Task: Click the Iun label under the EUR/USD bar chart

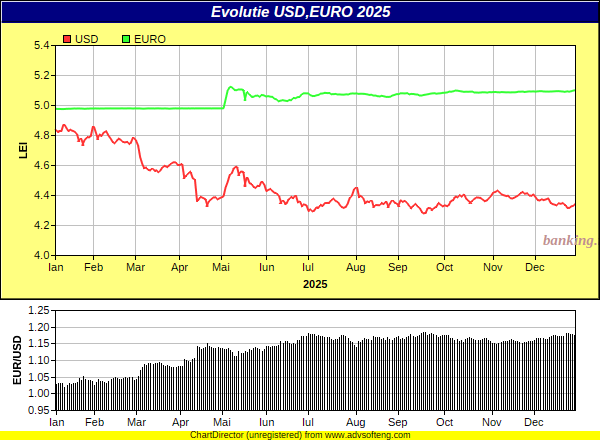Action: click(266, 422)
